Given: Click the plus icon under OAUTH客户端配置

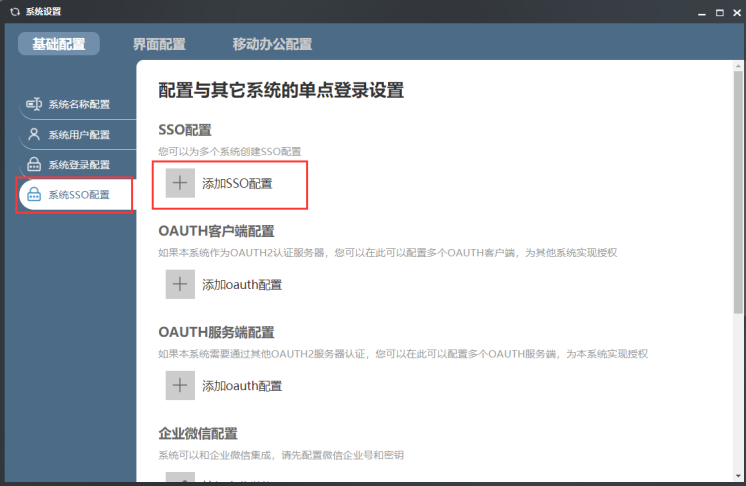Looking at the screenshot, I should tap(180, 284).
